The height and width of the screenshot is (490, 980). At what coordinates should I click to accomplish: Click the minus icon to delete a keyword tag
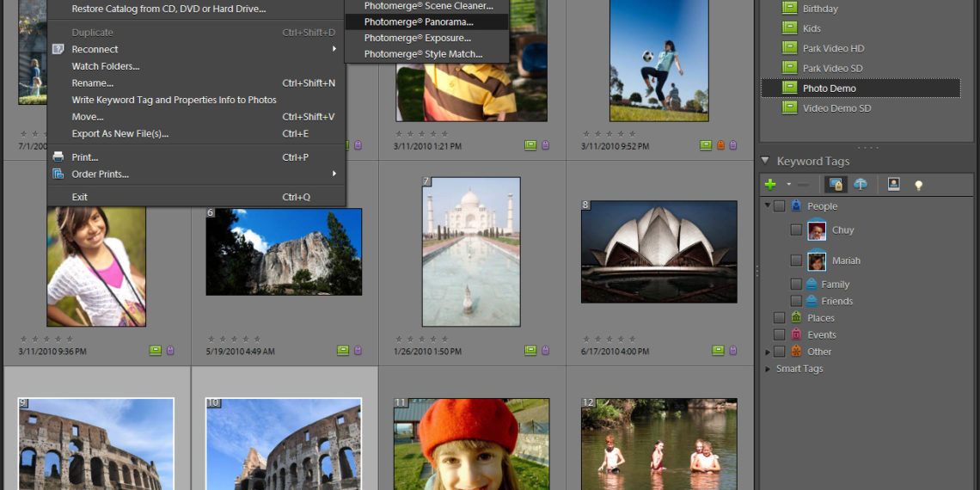pos(803,184)
